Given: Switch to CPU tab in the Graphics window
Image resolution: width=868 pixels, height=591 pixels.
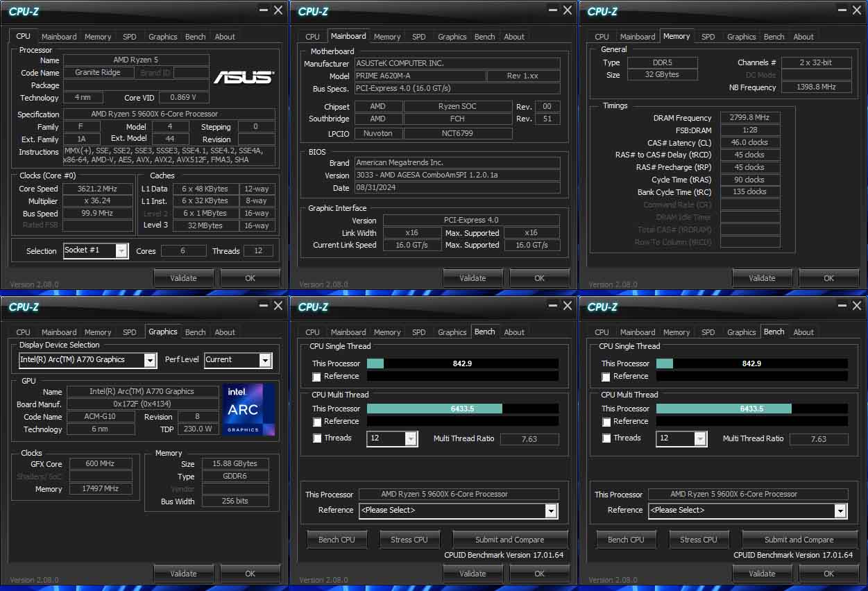Looking at the screenshot, I should pos(24,332).
